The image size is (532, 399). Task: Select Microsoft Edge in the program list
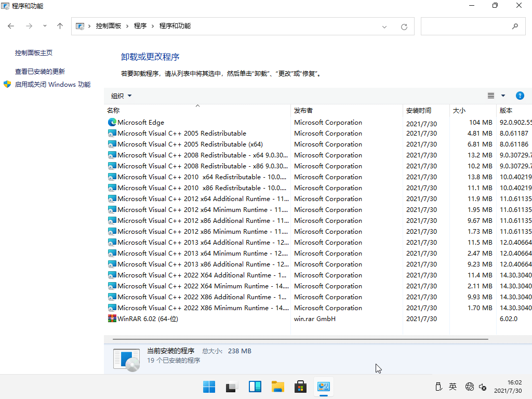(x=140, y=122)
